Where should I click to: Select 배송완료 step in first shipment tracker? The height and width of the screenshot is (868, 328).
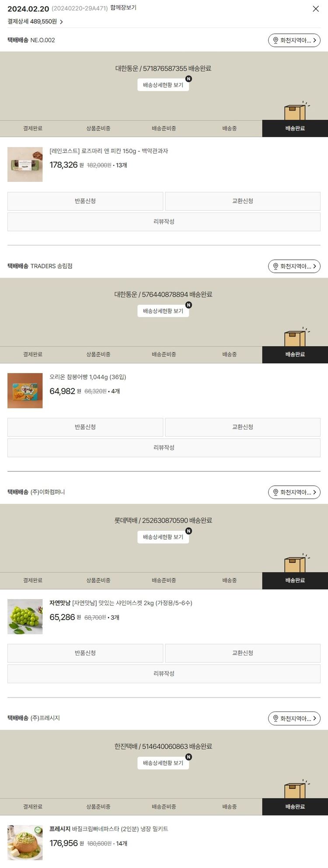coord(295,129)
